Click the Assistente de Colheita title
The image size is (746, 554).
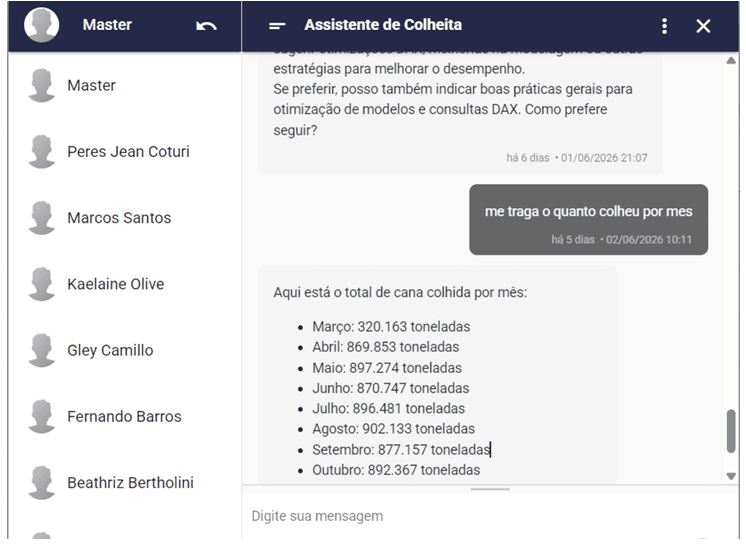383,25
